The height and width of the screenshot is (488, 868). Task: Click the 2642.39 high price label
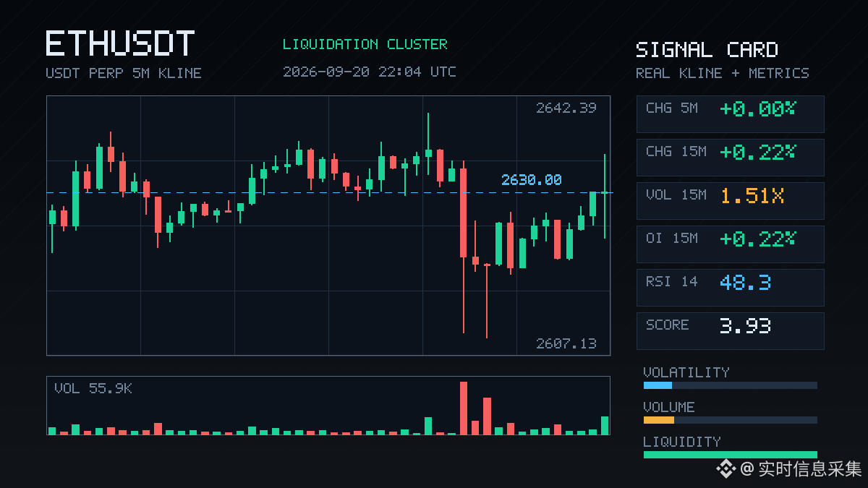click(x=566, y=108)
